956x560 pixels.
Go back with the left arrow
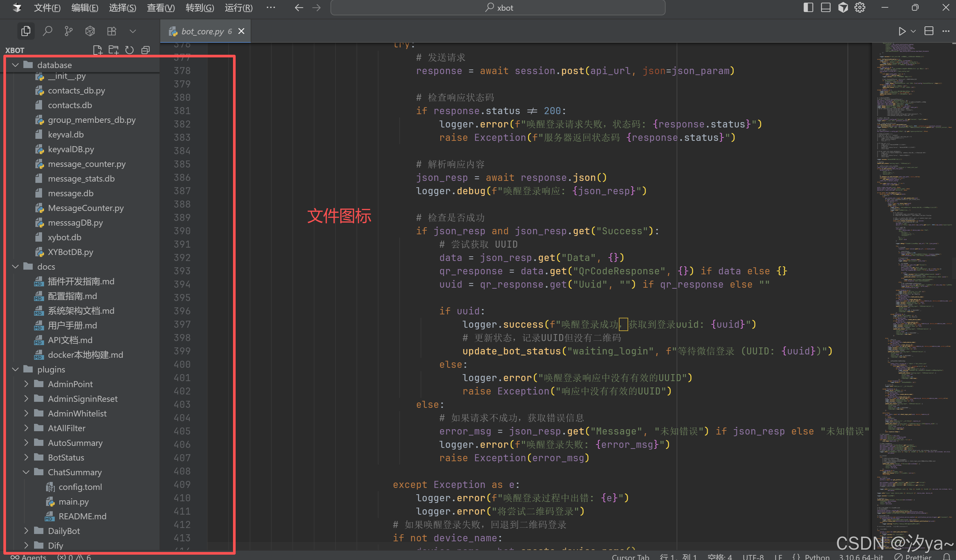point(299,8)
